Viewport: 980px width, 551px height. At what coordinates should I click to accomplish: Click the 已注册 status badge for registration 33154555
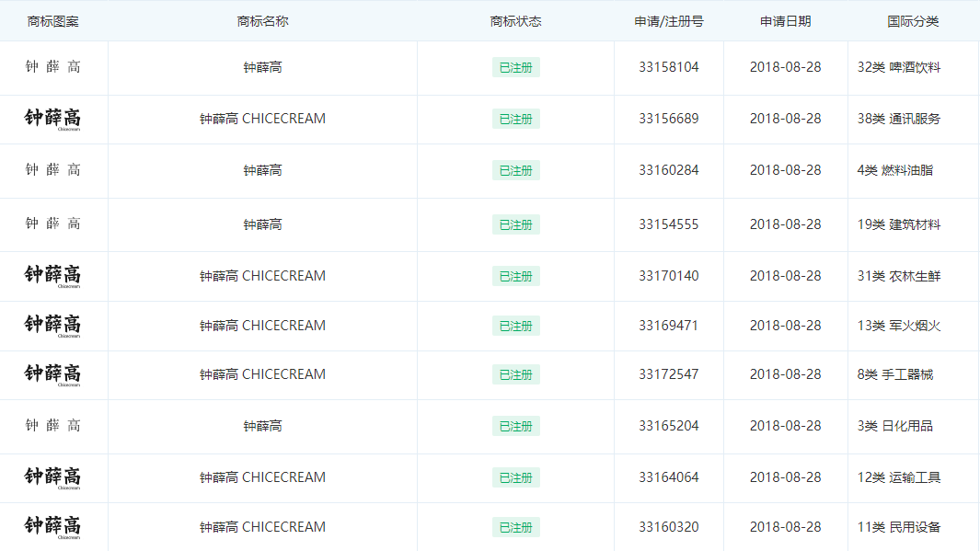click(515, 224)
